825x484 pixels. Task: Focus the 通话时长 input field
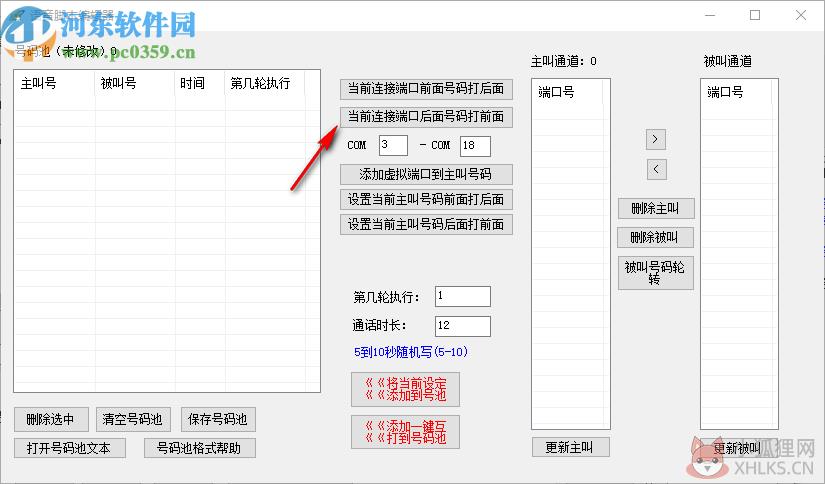pos(462,326)
